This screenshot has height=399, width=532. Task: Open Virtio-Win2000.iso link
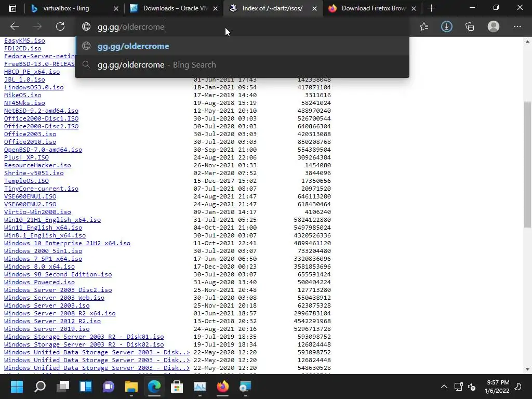click(x=37, y=212)
